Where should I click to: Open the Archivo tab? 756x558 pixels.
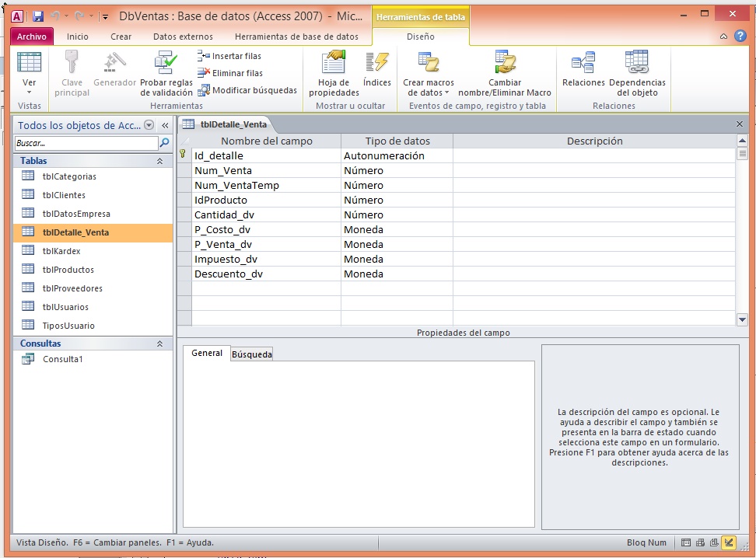[x=32, y=37]
